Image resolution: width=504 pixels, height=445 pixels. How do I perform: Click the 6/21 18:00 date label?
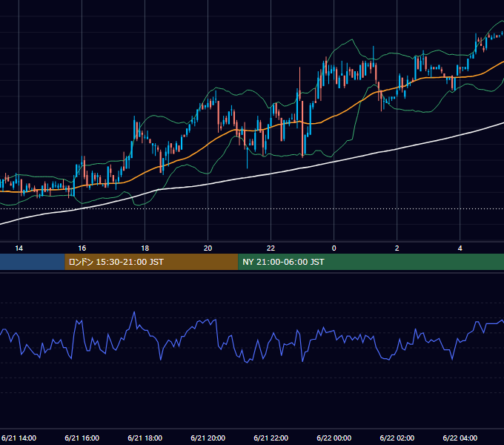click(x=145, y=438)
